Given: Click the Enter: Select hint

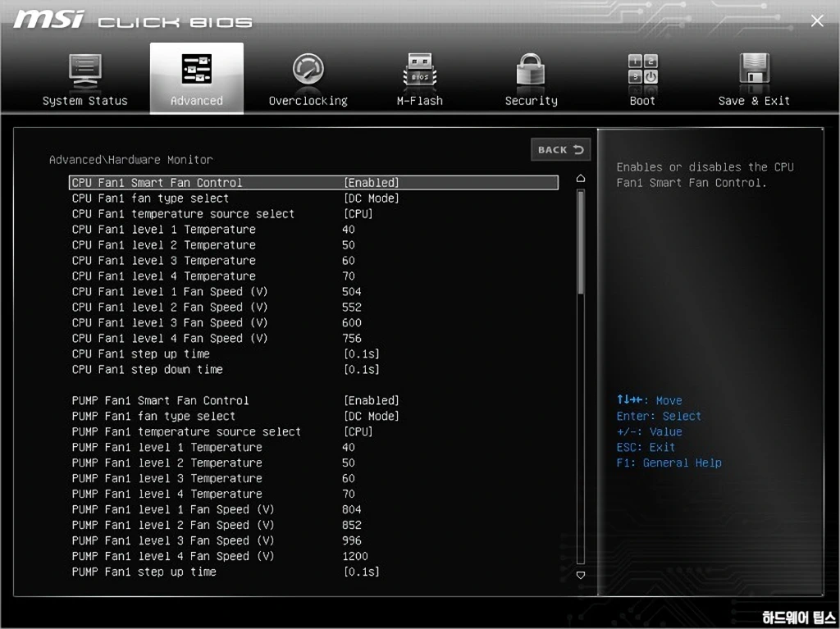Looking at the screenshot, I should (659, 417).
